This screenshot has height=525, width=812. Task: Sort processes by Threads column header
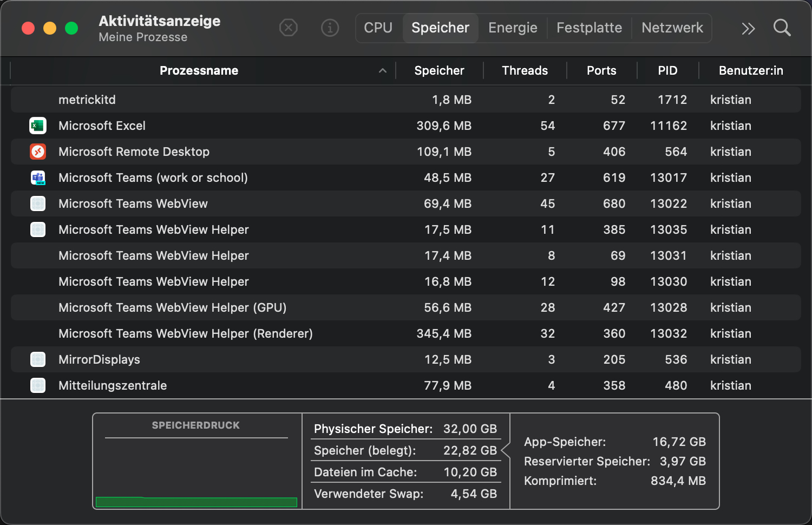525,71
